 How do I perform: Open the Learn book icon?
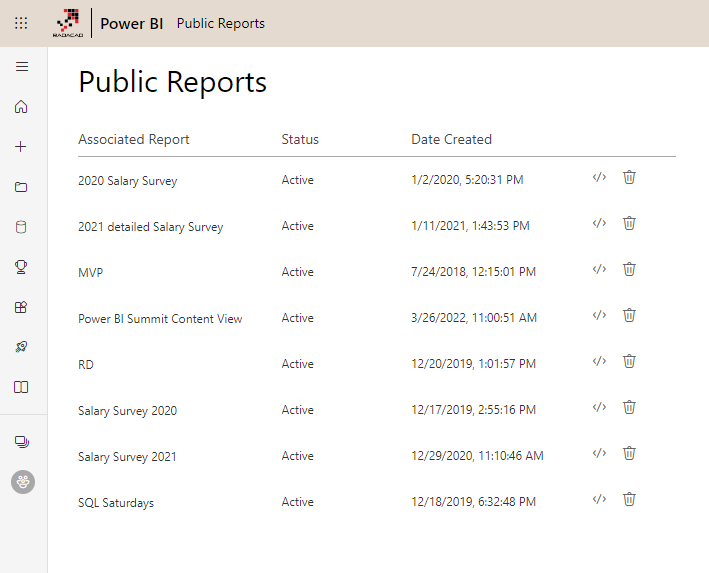pos(22,387)
